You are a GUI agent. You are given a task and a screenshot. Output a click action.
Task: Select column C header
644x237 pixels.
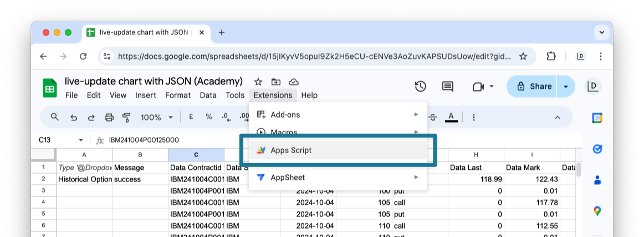[196, 155]
